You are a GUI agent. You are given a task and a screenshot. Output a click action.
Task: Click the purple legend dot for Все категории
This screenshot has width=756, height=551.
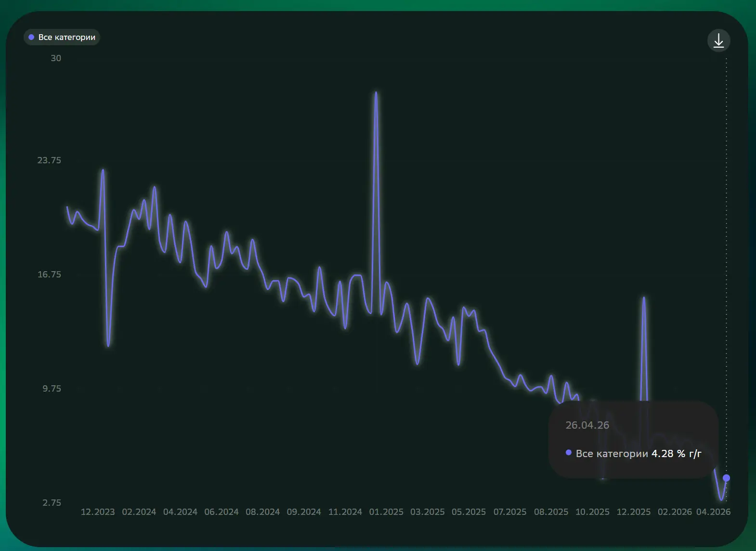tap(31, 37)
